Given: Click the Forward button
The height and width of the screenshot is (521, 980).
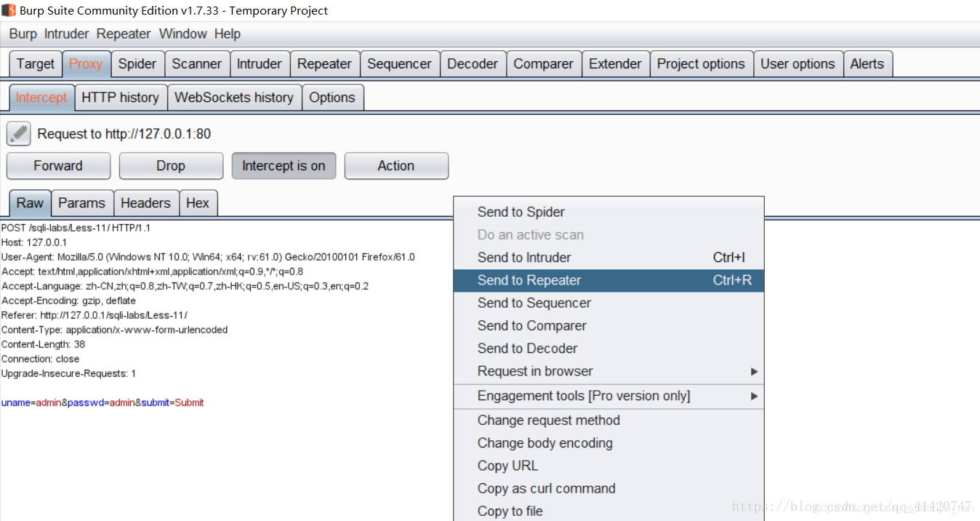Looking at the screenshot, I should pos(58,166).
